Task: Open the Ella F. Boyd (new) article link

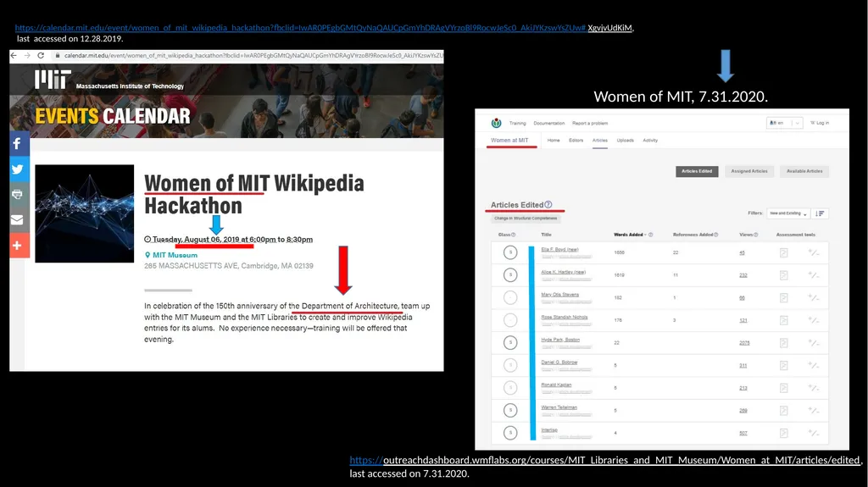Action: tap(559, 250)
